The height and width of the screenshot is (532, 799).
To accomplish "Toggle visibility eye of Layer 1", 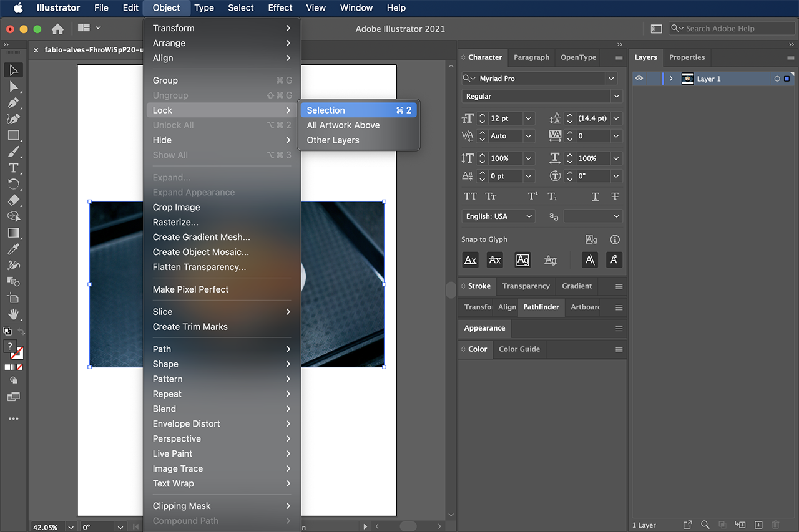I will [639, 79].
